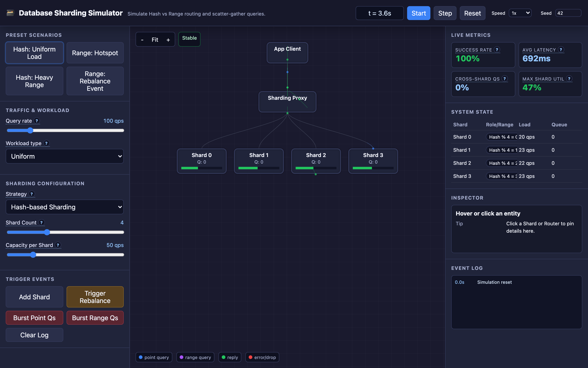Zoom out with the minus button

[142, 40]
